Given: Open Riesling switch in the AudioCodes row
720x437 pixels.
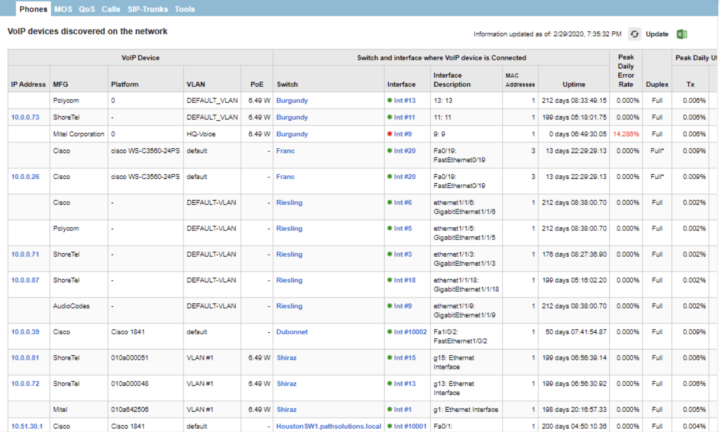Looking at the screenshot, I should pos(289,306).
